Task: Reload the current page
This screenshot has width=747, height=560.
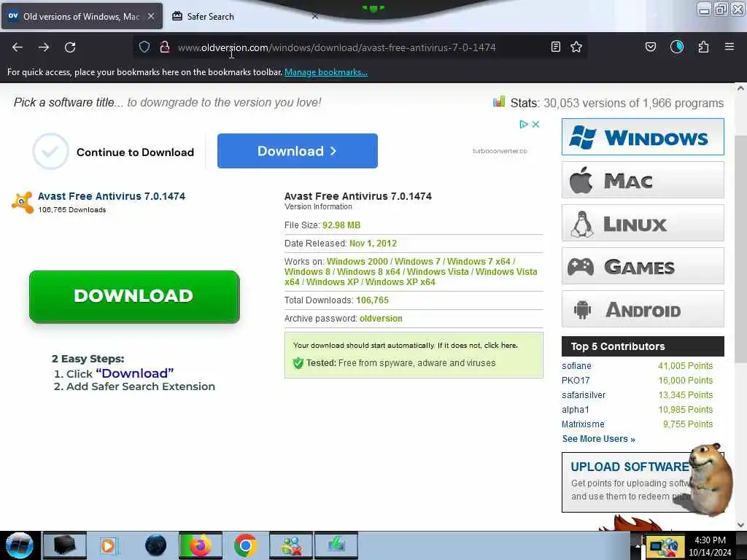Action: [70, 47]
